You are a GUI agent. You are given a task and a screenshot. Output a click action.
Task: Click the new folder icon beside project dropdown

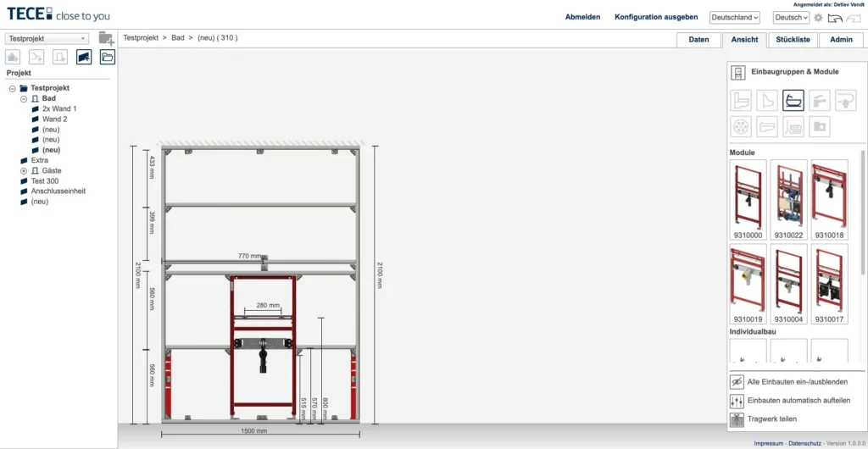click(x=106, y=38)
